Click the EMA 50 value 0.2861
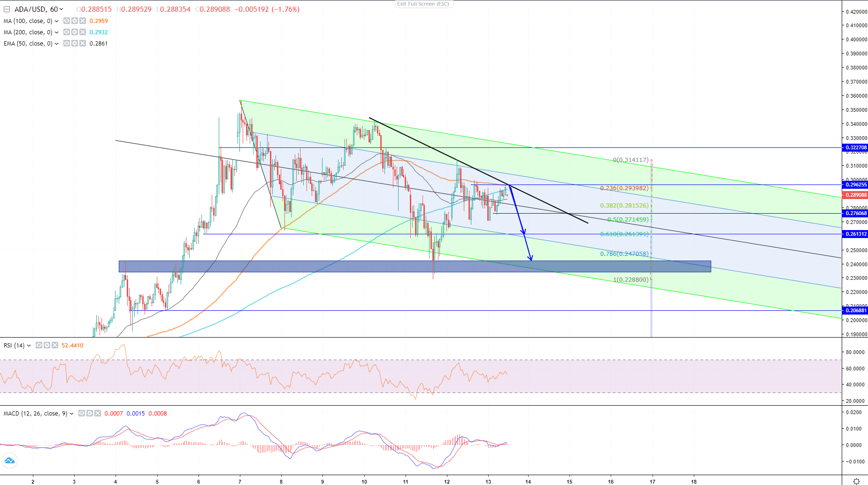The width and height of the screenshot is (868, 485). pyautogui.click(x=99, y=44)
